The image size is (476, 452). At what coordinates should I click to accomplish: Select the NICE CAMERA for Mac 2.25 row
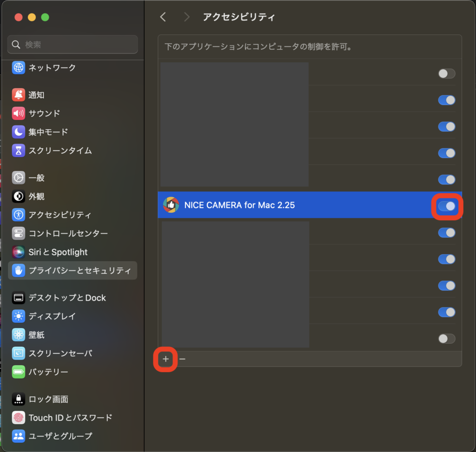tap(310, 205)
